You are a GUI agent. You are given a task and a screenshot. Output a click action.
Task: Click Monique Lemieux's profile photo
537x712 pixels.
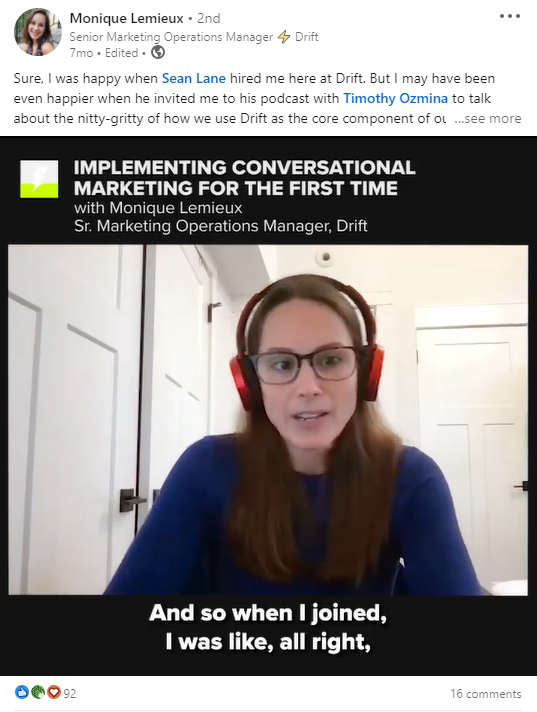(x=38, y=32)
